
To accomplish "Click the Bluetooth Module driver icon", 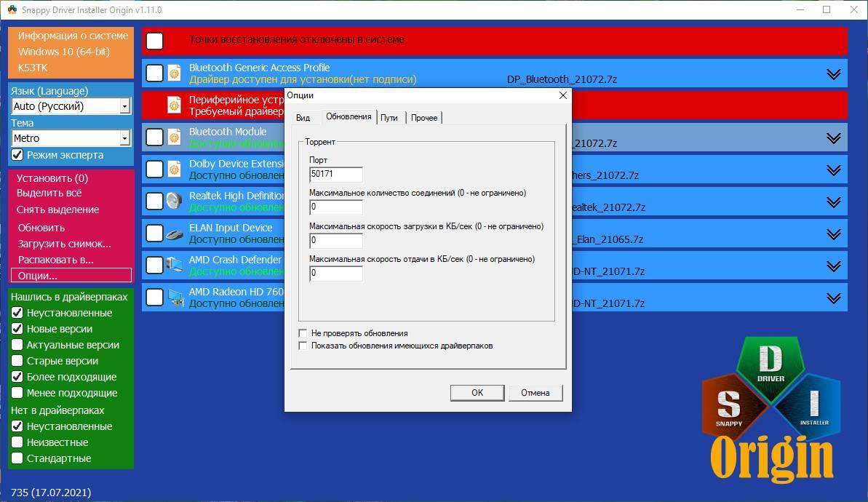I will [175, 138].
